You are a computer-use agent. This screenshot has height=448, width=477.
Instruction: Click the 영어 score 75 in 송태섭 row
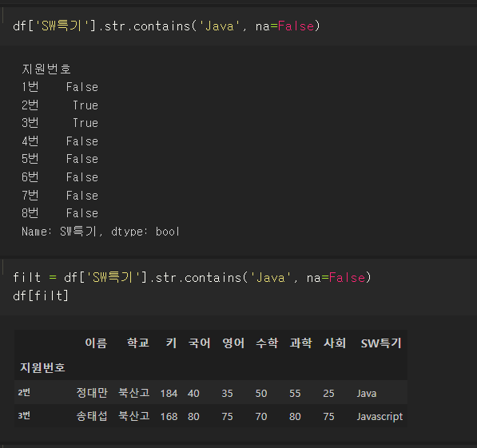pos(227,416)
